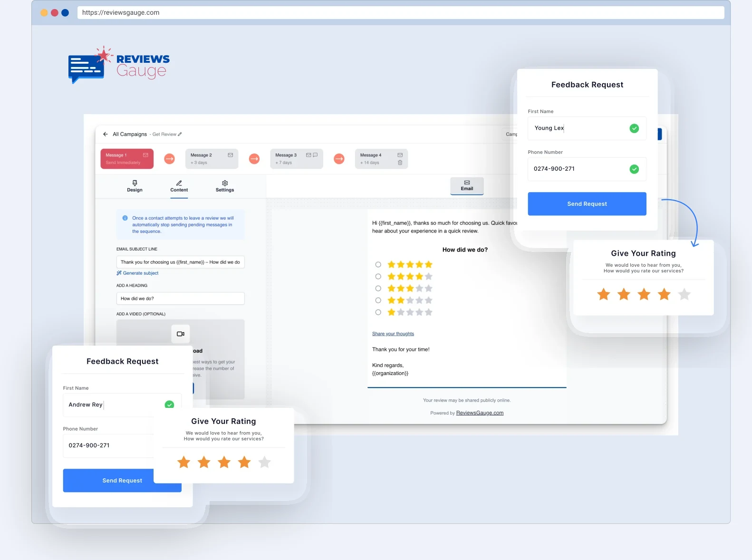Click the video camera upload icon
This screenshot has height=560, width=752.
(x=181, y=334)
